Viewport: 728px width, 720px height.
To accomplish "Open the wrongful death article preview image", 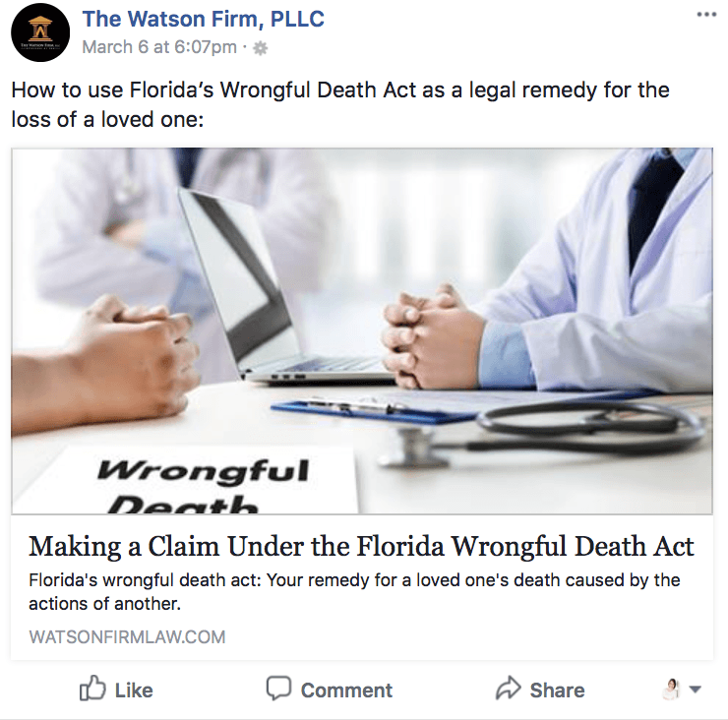I will pyautogui.click(x=362, y=330).
